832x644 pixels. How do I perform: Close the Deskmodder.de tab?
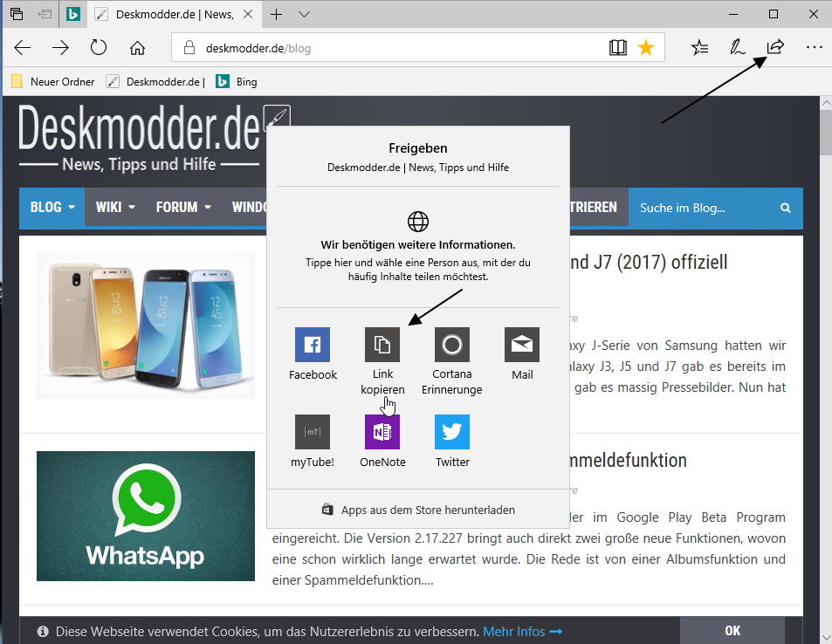click(248, 14)
